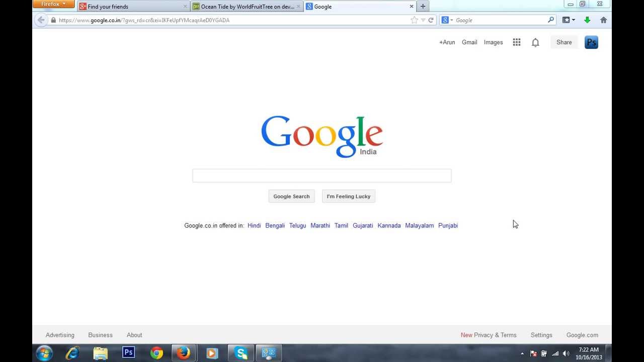Screen dimensions: 644x362
Task: Open the Firefox menu button
Action: click(x=53, y=4)
